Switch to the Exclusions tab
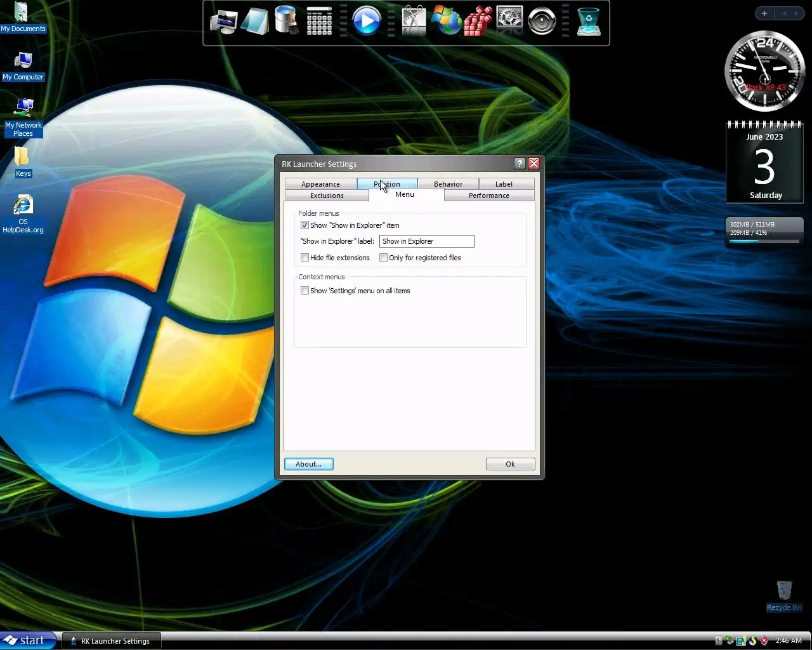The width and height of the screenshot is (812, 650). pos(327,196)
